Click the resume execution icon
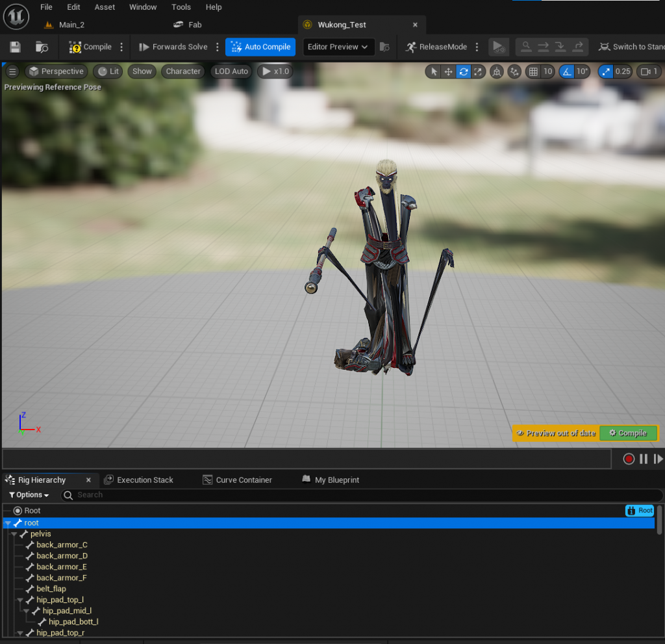Viewport: 665px width, 644px height. coord(499,47)
